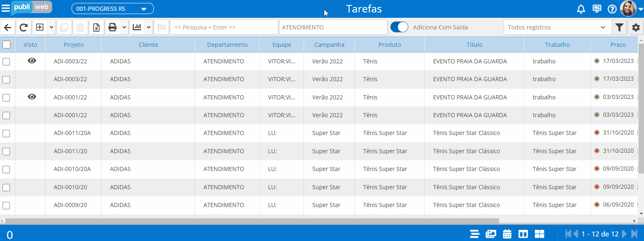This screenshot has width=644, height=241.
Task: Switch to image gallery view
Action: click(491, 234)
